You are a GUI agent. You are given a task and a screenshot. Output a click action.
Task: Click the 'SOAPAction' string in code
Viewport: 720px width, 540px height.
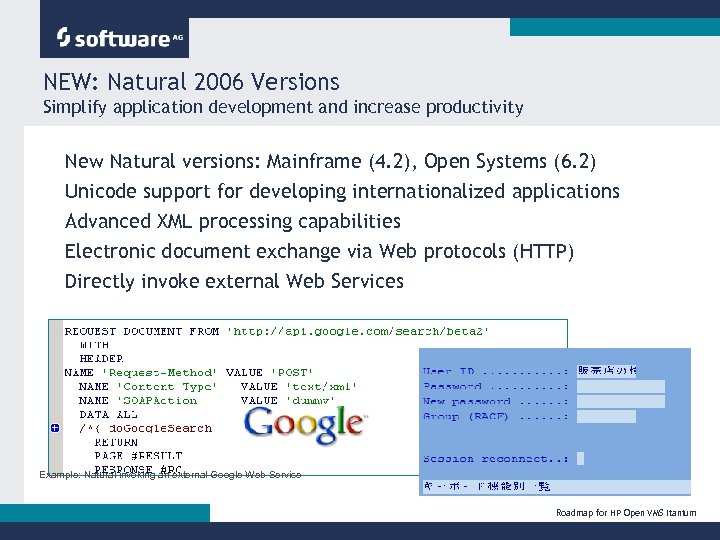click(157, 400)
